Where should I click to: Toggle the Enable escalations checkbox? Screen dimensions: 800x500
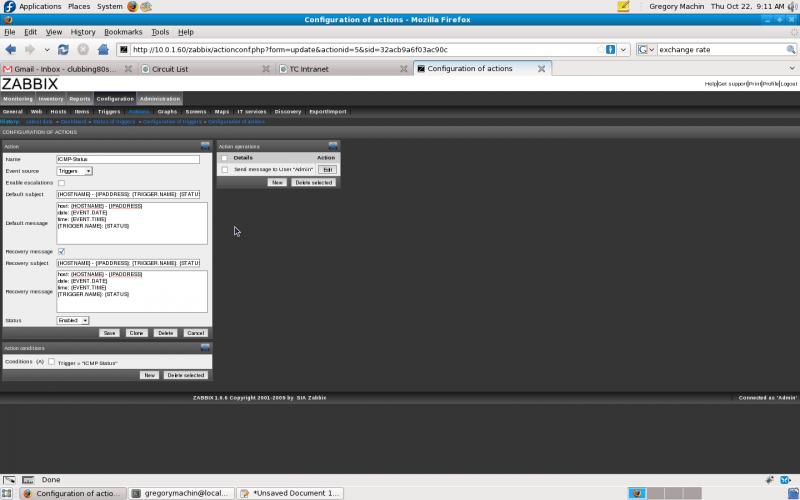click(62, 183)
